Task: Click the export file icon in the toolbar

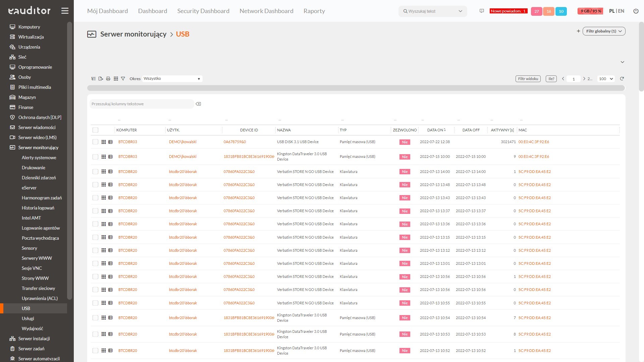Action: pos(101,79)
